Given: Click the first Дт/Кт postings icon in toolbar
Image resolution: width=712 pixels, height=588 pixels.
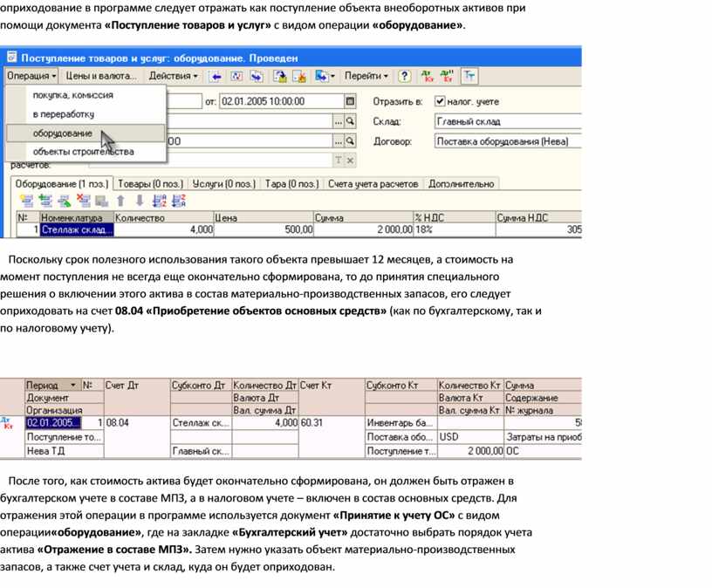Looking at the screenshot, I should [427, 76].
